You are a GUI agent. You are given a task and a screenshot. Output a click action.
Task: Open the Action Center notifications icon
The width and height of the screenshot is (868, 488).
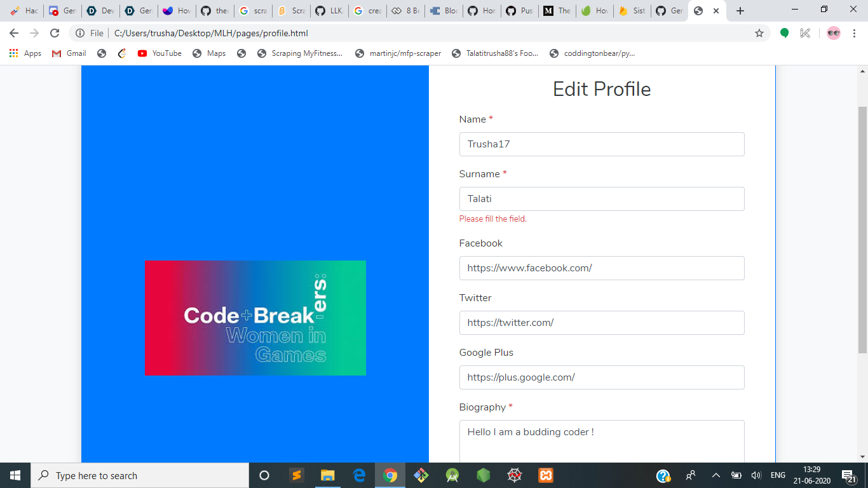tap(850, 475)
